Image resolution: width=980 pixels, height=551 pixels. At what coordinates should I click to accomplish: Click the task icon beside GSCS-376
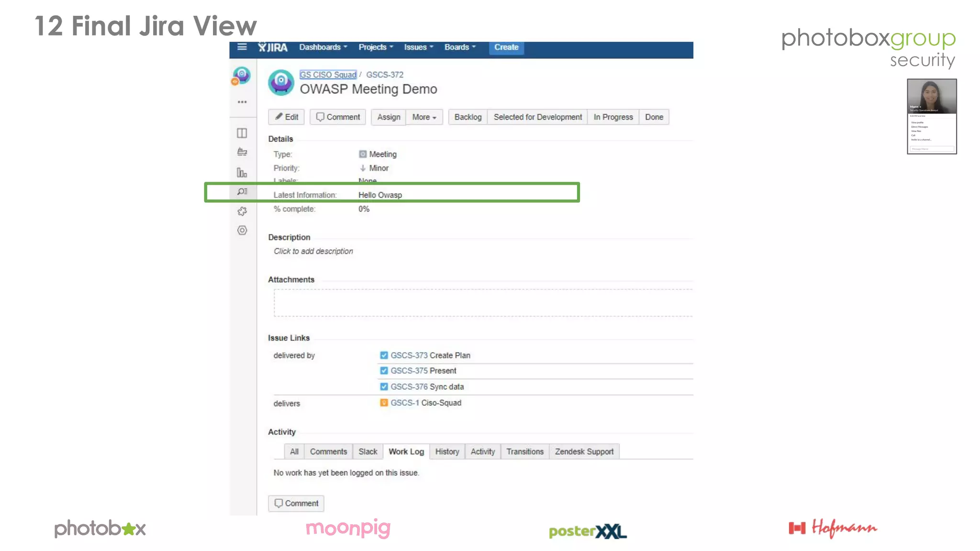tap(384, 386)
